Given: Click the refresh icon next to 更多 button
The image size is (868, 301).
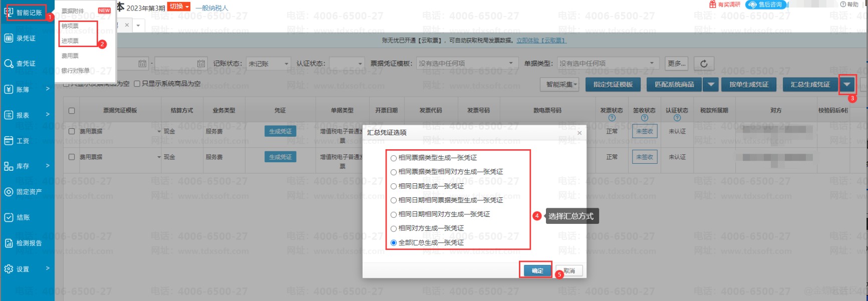Looking at the screenshot, I should [704, 64].
